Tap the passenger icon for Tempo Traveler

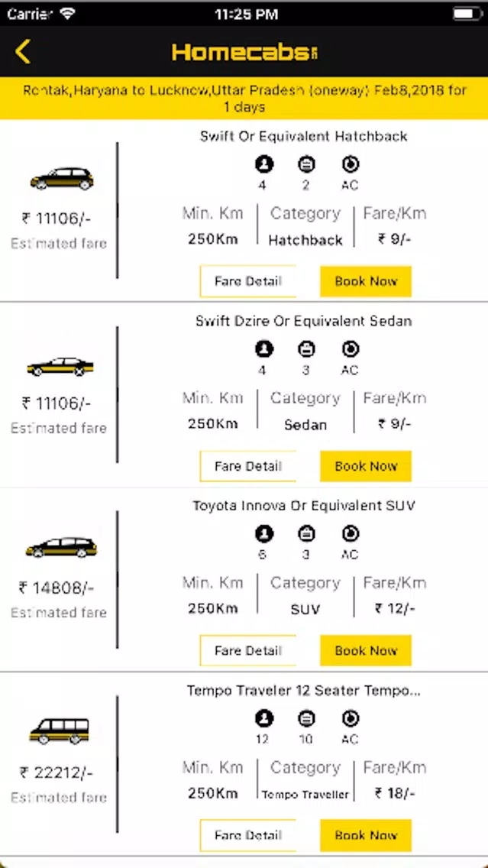[x=264, y=718]
